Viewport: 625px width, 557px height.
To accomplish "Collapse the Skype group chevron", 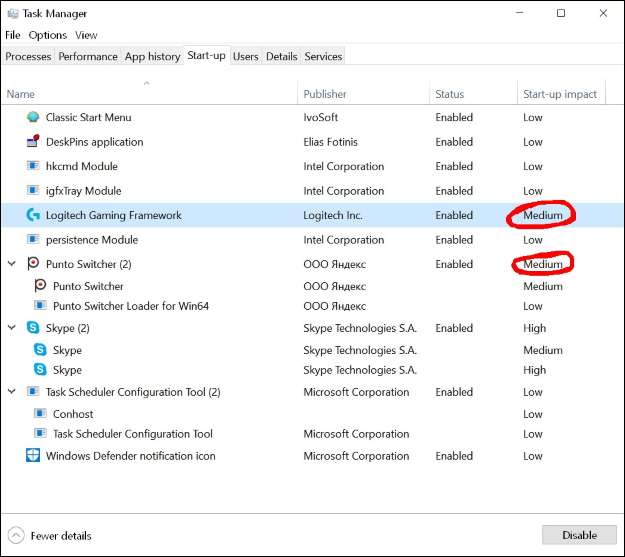I will point(12,328).
